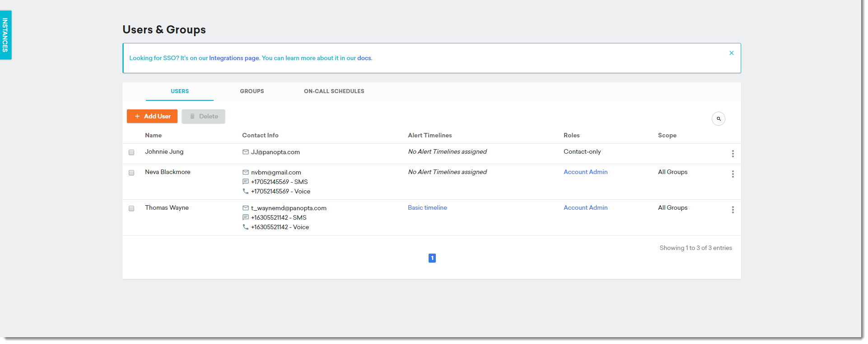The height and width of the screenshot is (344, 868).
Task: Click the SMS icon beside +16305521142
Action: pos(246,217)
